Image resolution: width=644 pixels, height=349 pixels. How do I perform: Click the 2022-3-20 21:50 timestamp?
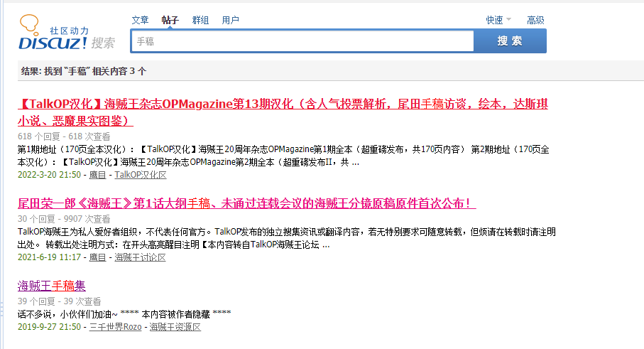click(x=49, y=175)
